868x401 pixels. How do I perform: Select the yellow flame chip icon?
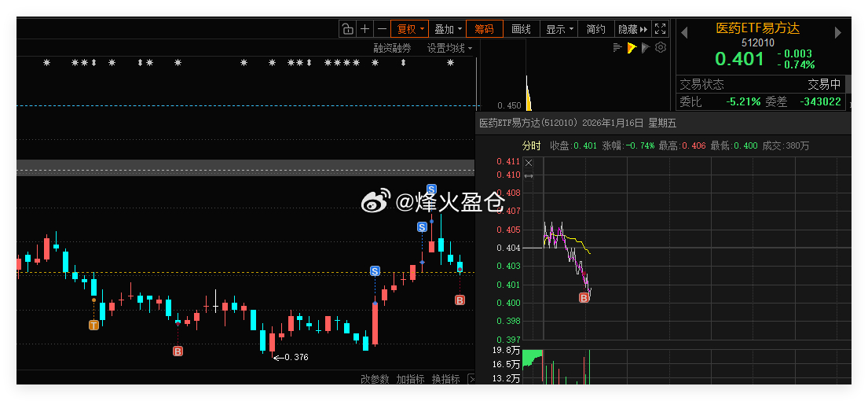(x=632, y=48)
